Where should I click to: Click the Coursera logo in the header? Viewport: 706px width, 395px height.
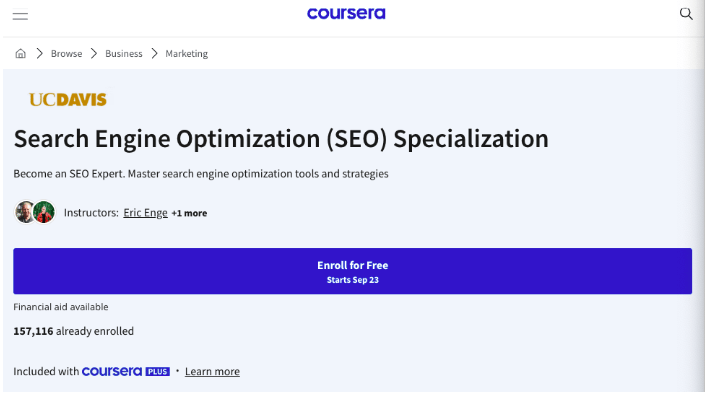pos(346,14)
